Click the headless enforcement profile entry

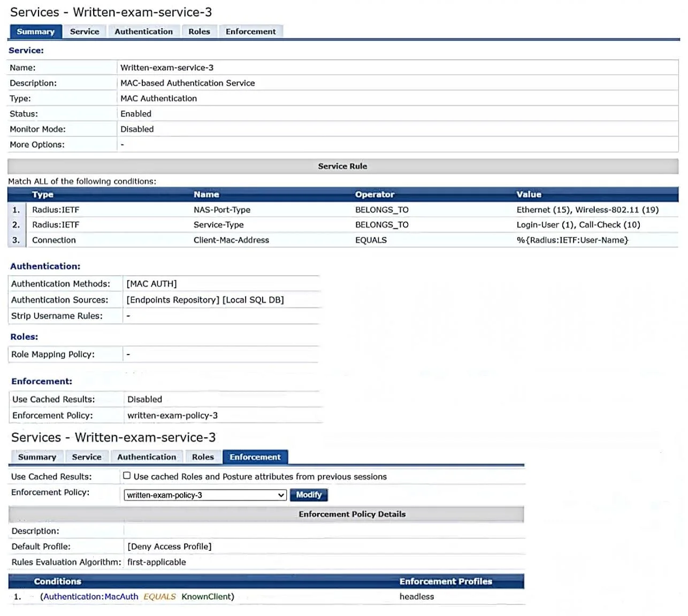(x=417, y=597)
